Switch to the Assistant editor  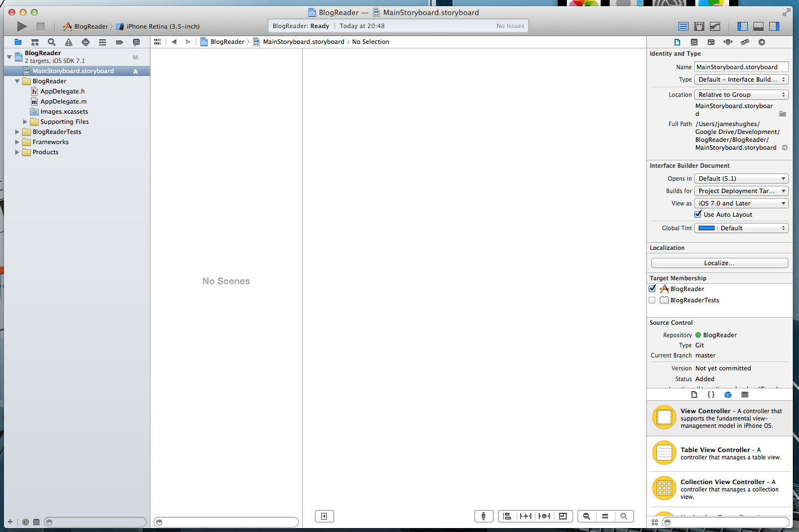point(699,26)
